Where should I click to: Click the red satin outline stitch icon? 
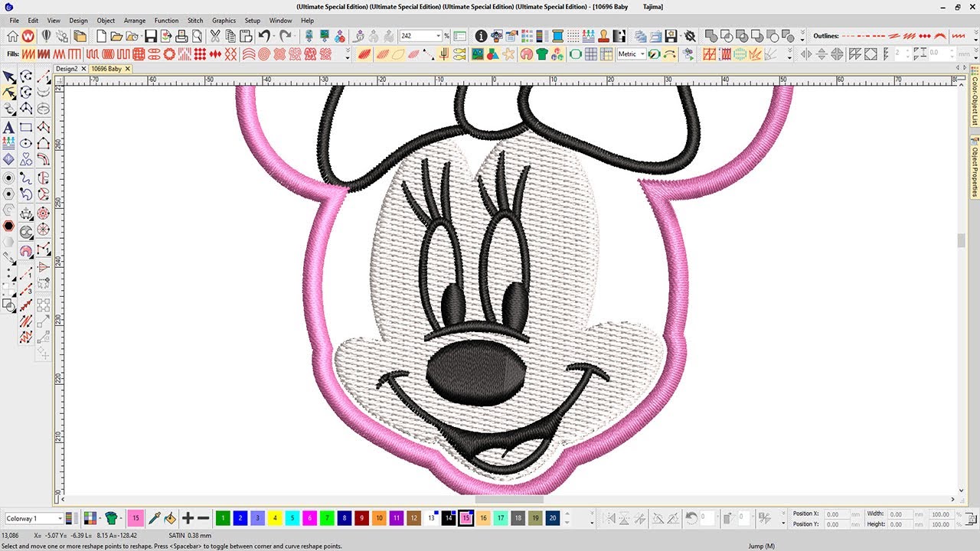pos(908,36)
